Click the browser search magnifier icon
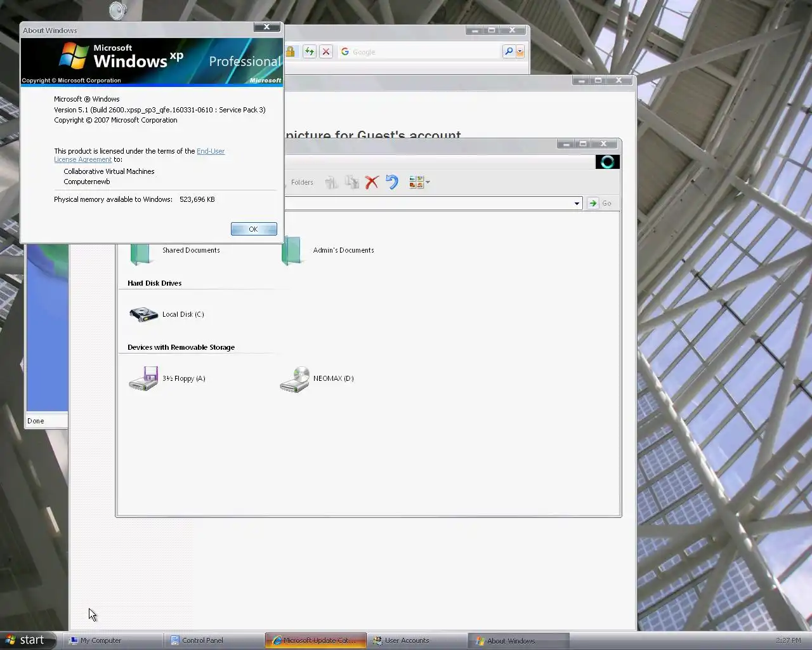The image size is (812, 650). 509,51
